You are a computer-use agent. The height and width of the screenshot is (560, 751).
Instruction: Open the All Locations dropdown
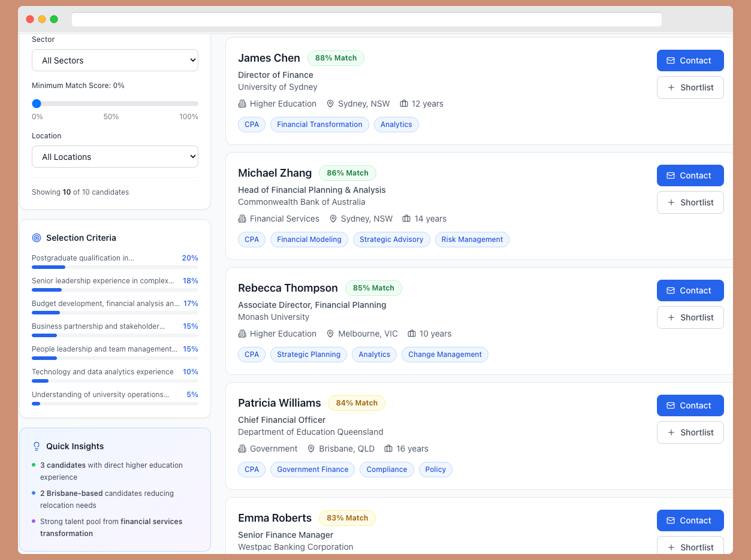coord(115,157)
